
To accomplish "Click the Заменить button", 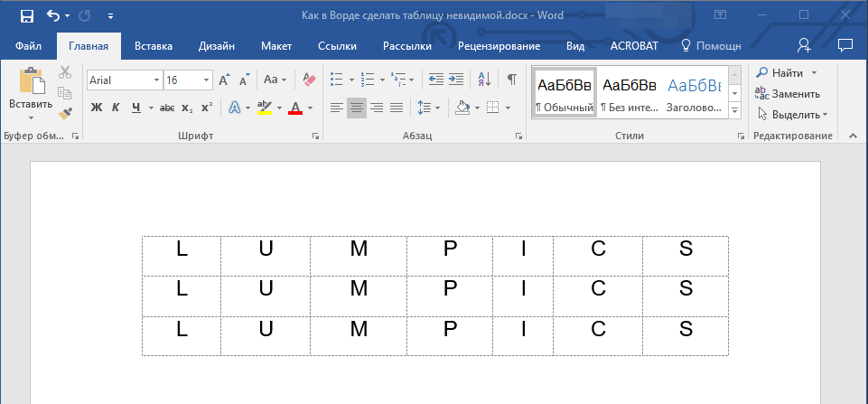I will click(788, 93).
